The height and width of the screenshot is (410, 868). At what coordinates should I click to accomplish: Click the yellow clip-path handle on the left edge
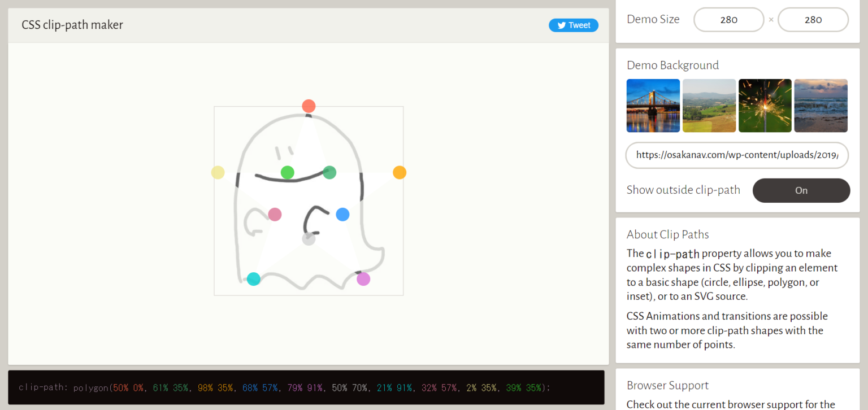[218, 172]
